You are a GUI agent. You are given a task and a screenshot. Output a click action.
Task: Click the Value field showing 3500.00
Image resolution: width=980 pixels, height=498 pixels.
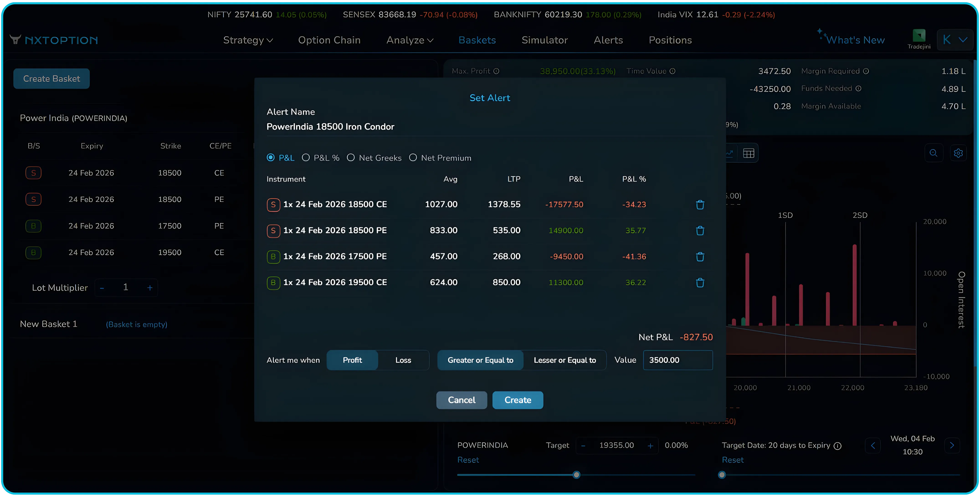pyautogui.click(x=677, y=360)
